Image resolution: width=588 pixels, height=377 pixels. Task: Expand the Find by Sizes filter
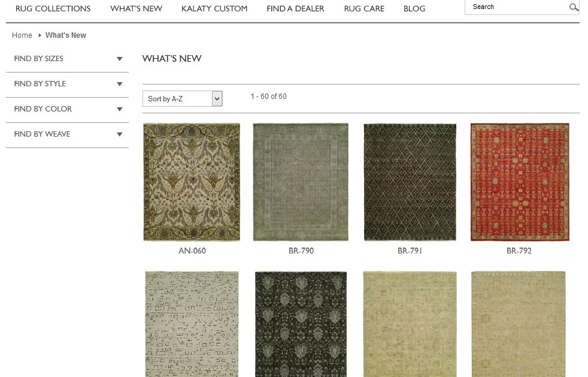tap(68, 59)
